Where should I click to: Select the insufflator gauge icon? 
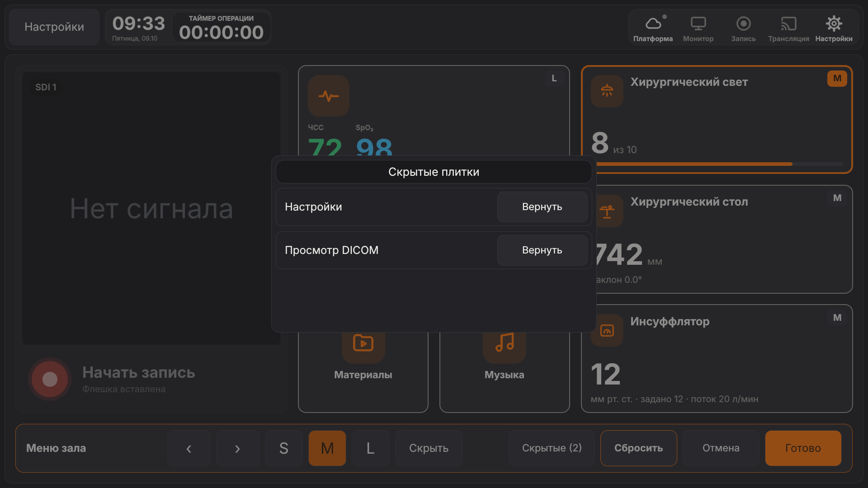607,330
